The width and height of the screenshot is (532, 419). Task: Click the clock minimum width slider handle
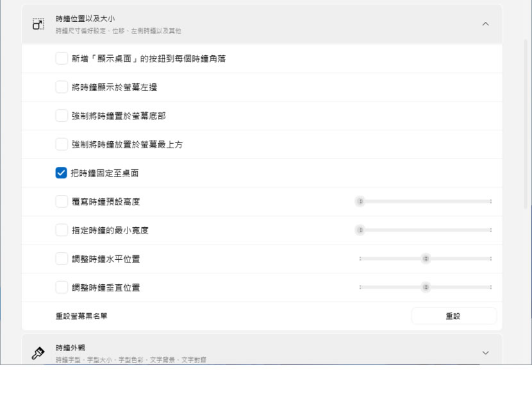360,230
